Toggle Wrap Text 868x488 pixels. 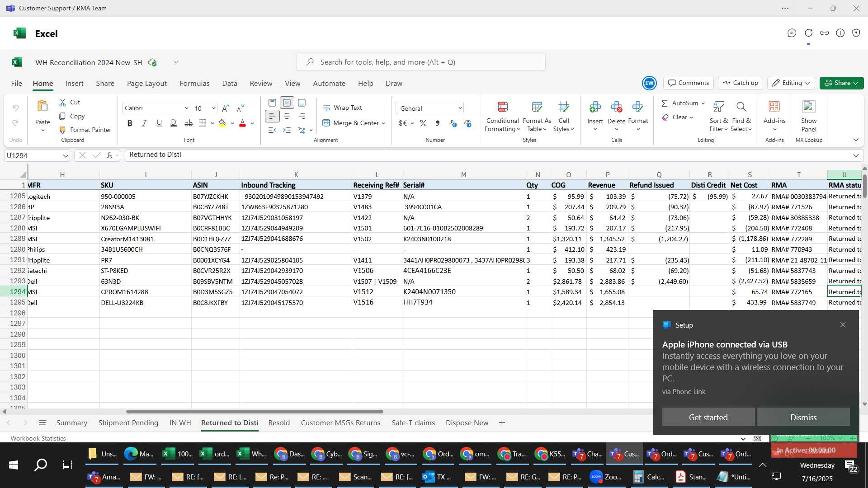pyautogui.click(x=342, y=108)
